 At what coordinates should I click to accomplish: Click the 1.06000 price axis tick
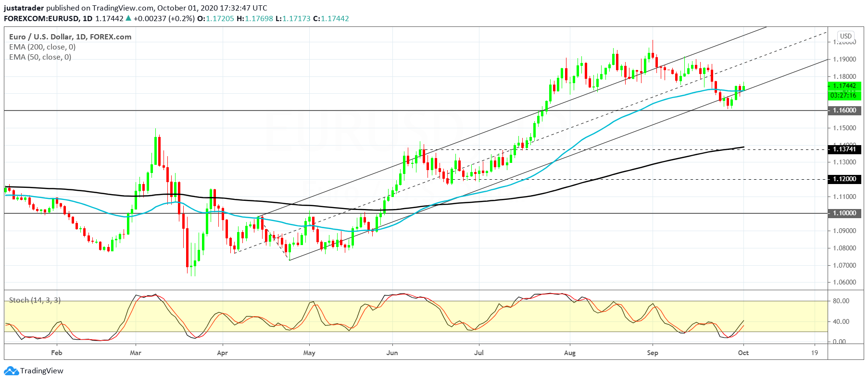pyautogui.click(x=845, y=282)
